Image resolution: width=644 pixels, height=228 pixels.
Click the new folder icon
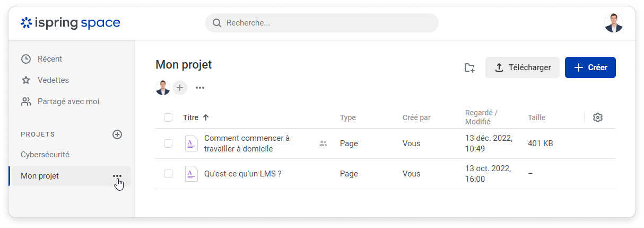pos(469,67)
